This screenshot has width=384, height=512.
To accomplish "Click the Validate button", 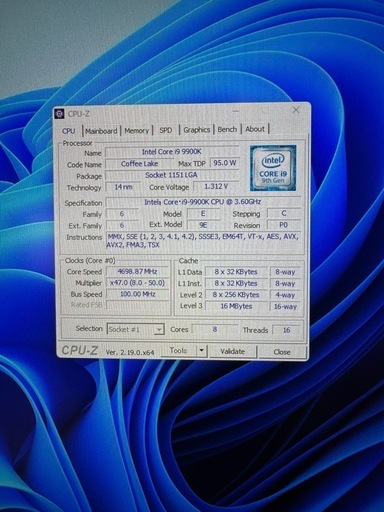I will coord(232,351).
